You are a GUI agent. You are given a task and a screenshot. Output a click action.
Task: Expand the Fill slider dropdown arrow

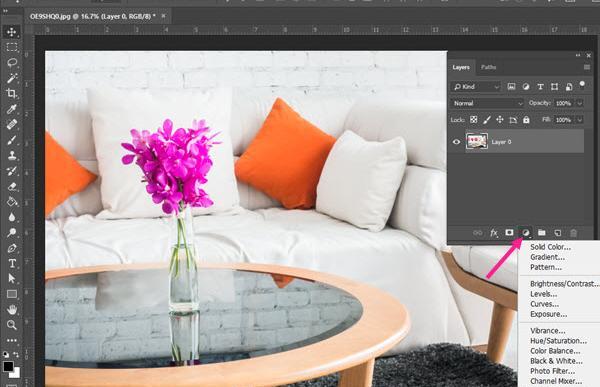click(579, 120)
